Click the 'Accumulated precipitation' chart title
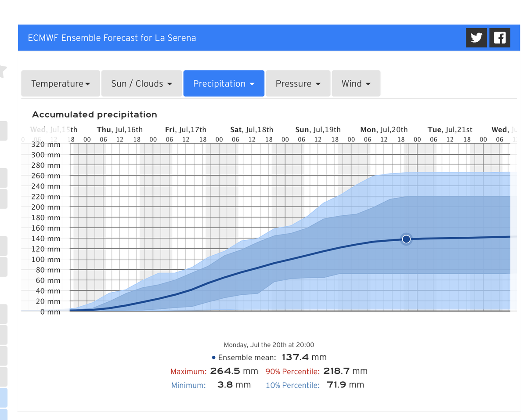Viewport: 527px width, 420px height. (x=94, y=115)
